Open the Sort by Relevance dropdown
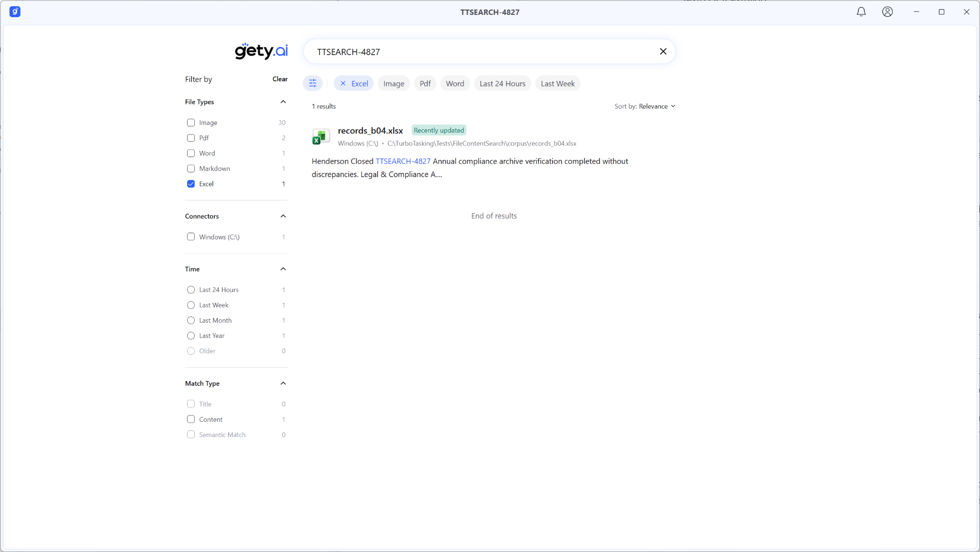The height and width of the screenshot is (552, 980). [x=645, y=106]
